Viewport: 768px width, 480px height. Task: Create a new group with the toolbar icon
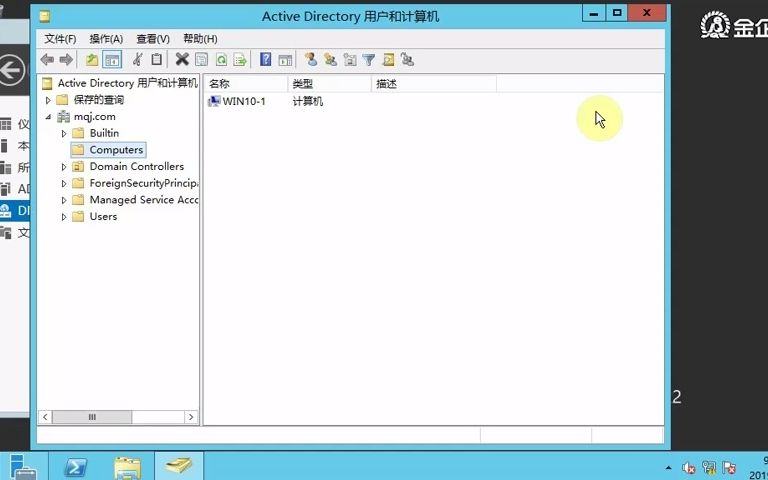(330, 60)
